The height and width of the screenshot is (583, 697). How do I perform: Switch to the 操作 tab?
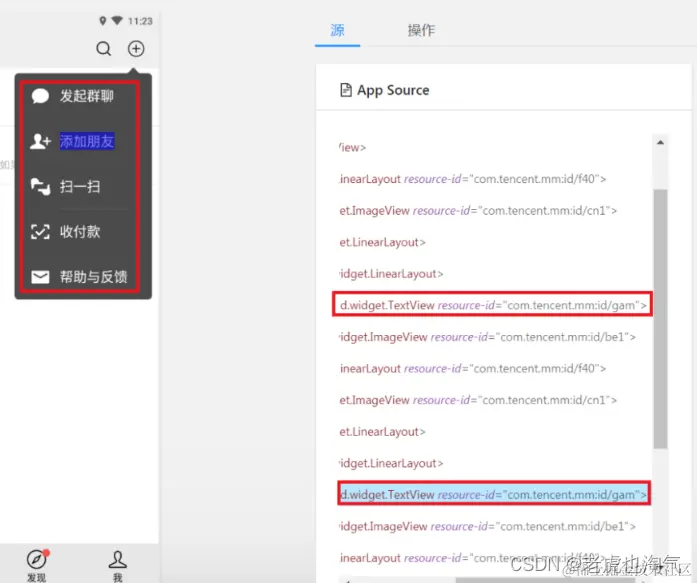point(421,30)
